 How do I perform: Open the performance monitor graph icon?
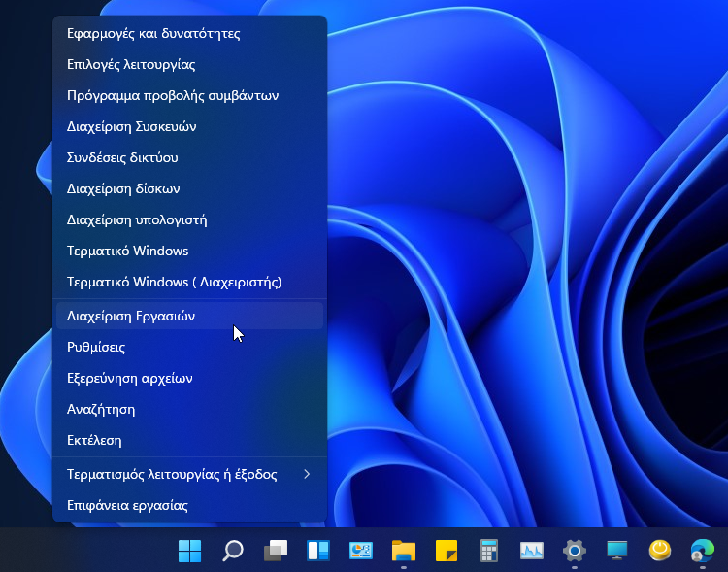click(x=532, y=551)
